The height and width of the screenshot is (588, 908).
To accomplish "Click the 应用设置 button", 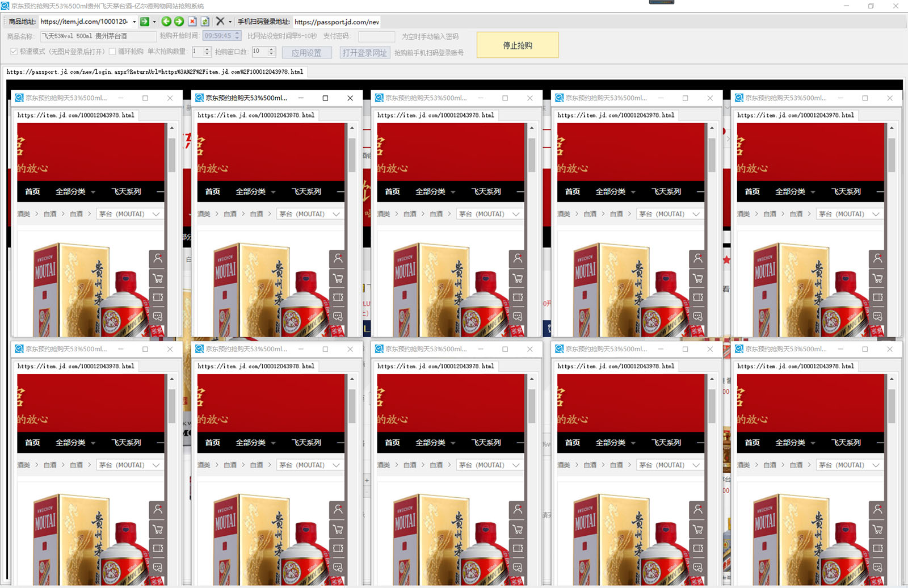I will (306, 53).
